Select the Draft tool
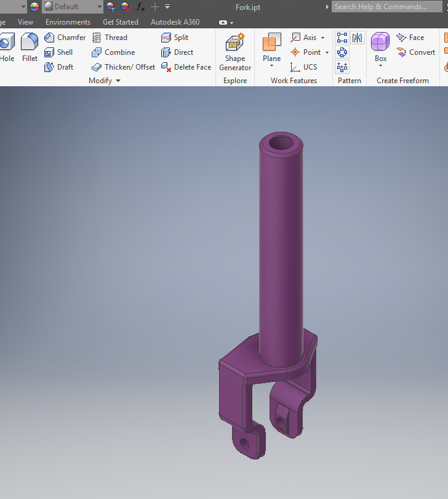The width and height of the screenshot is (448, 499). [59, 67]
